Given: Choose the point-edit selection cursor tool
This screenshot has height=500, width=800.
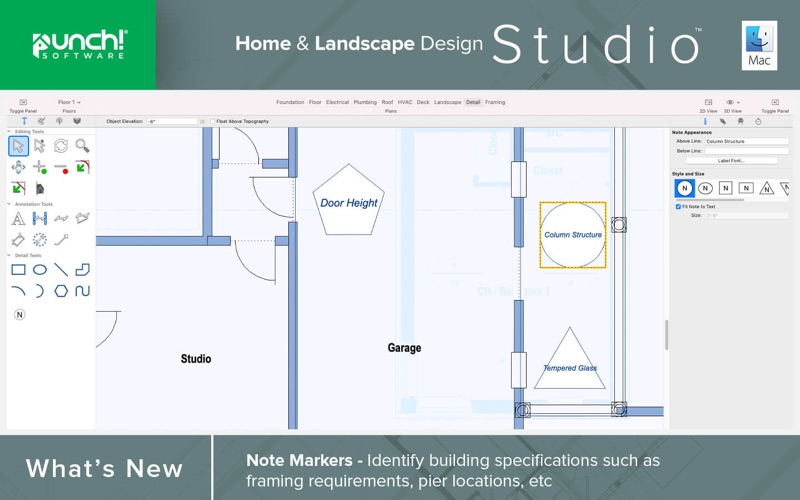Looking at the screenshot, I should click(40, 146).
